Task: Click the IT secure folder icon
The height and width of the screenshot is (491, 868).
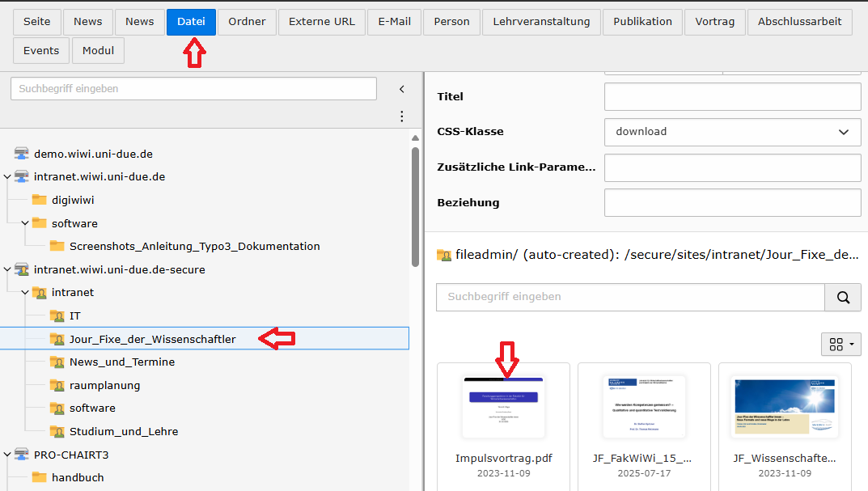Action: coord(57,315)
